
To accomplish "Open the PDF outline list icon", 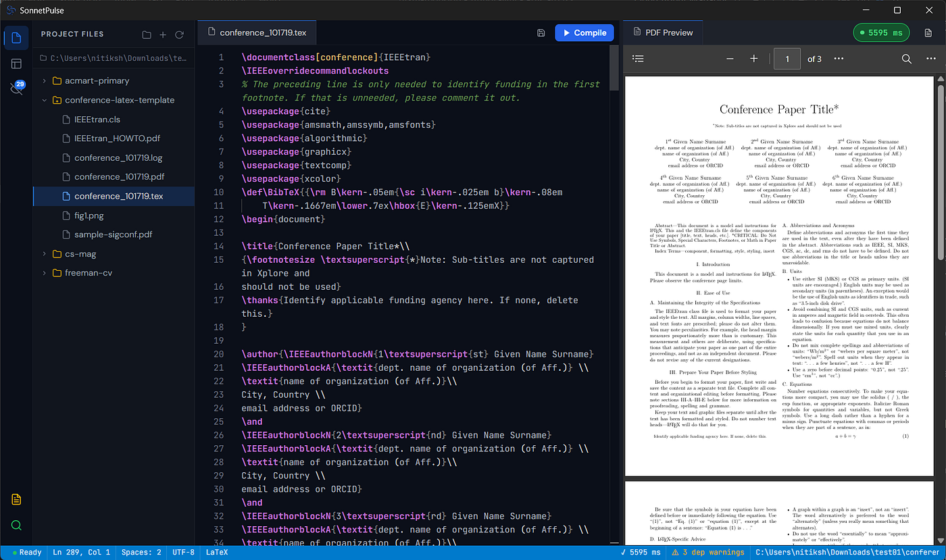I will coord(638,59).
